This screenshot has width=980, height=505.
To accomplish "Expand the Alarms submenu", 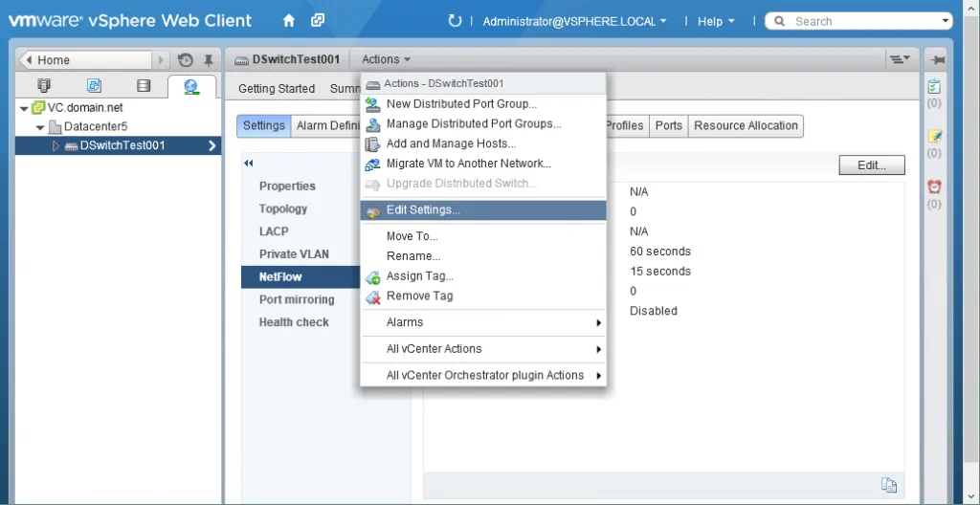I will click(482, 322).
